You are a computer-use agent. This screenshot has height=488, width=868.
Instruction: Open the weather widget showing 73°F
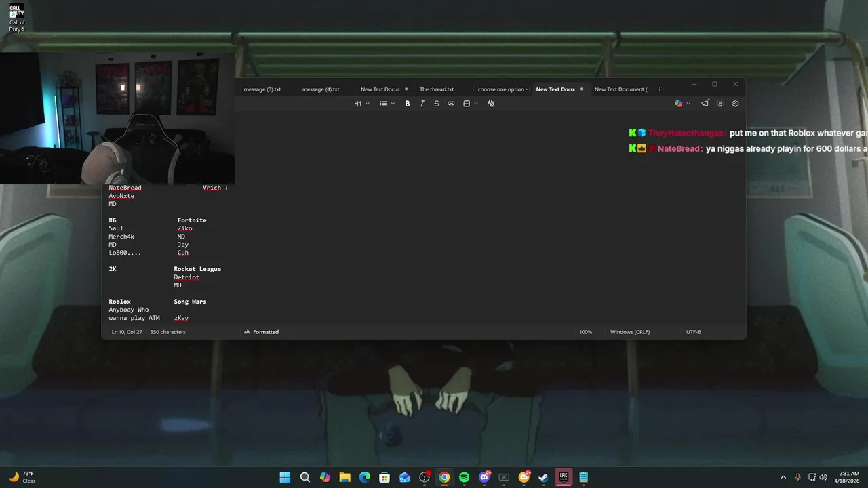[x=22, y=477]
